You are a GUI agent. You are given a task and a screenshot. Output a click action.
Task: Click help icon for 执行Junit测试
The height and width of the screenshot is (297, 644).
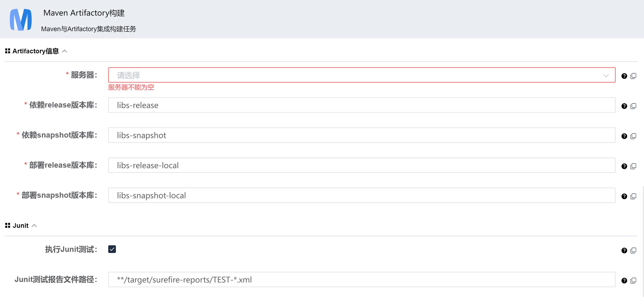[624, 251]
